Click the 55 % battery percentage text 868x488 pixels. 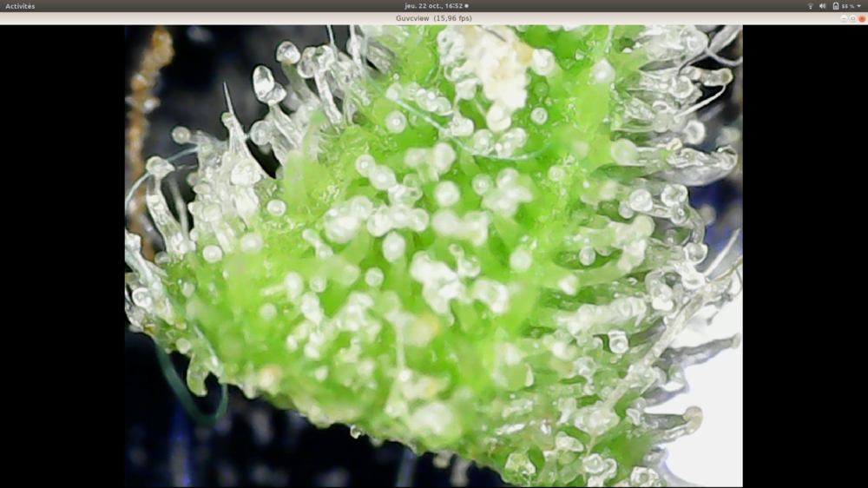[x=847, y=6]
